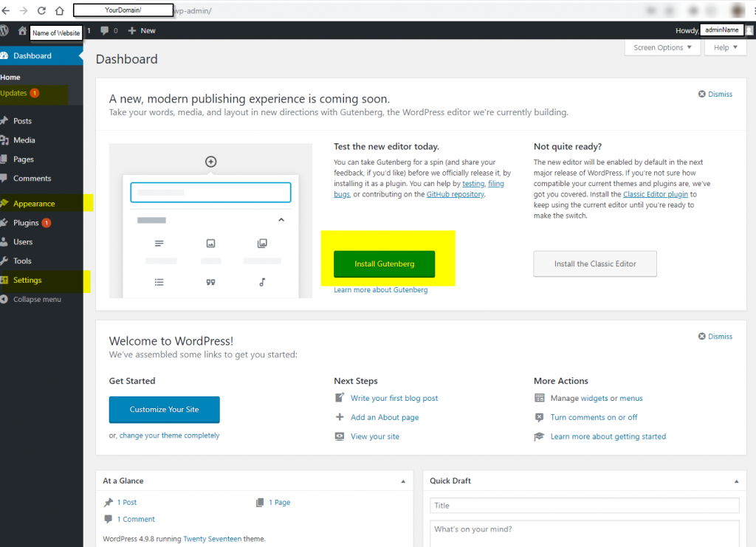Image resolution: width=756 pixels, height=547 pixels.
Task: Click the Plugins icon in sidebar
Action: [x=5, y=223]
